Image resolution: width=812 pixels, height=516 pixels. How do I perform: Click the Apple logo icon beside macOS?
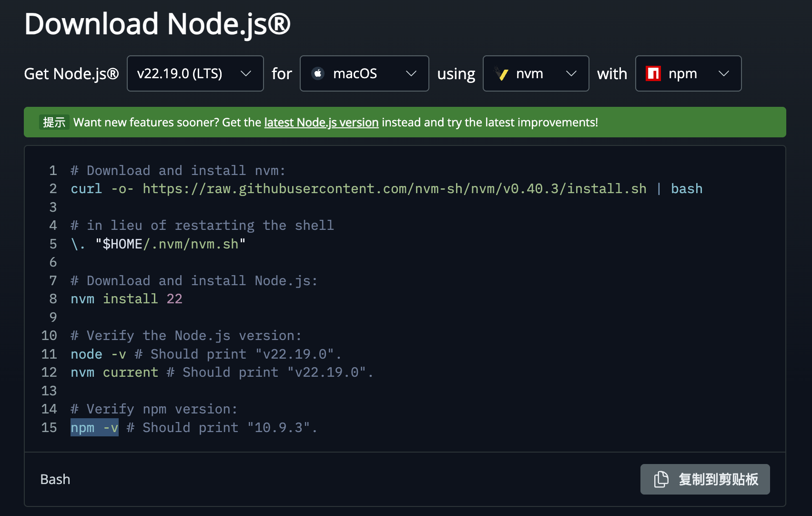(318, 73)
